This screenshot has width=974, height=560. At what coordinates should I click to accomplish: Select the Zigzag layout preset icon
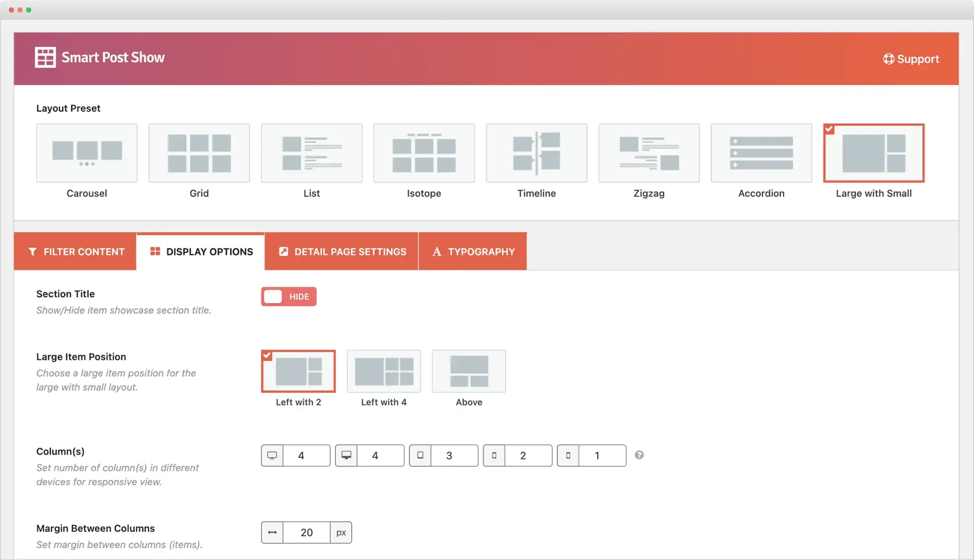tap(649, 153)
